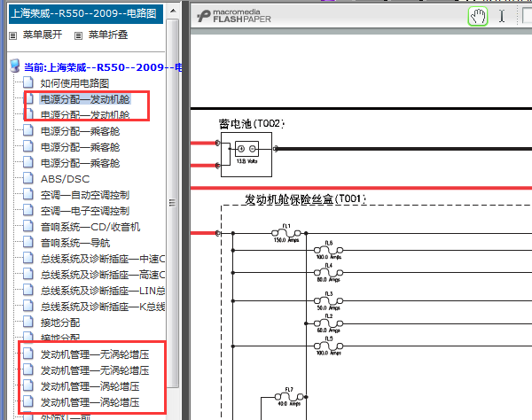Click the FL1 150.0 Amps fuse

[286, 233]
